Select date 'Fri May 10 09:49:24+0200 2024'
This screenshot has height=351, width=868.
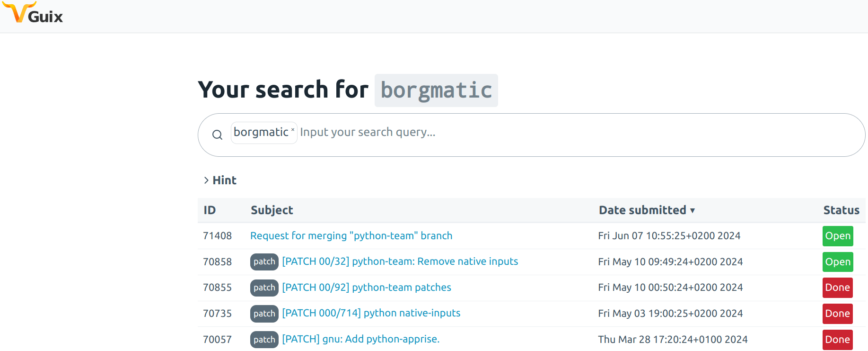(x=670, y=262)
